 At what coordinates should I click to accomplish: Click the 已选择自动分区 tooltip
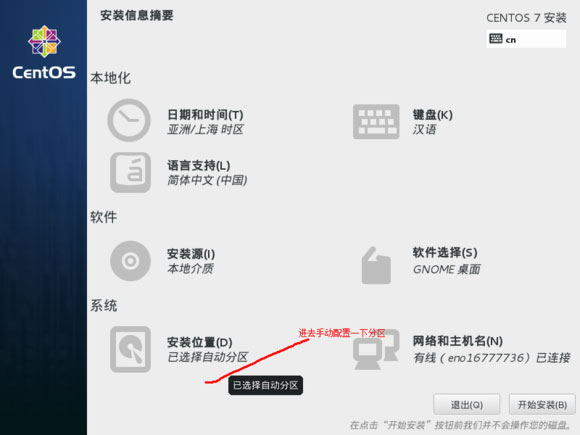[266, 385]
